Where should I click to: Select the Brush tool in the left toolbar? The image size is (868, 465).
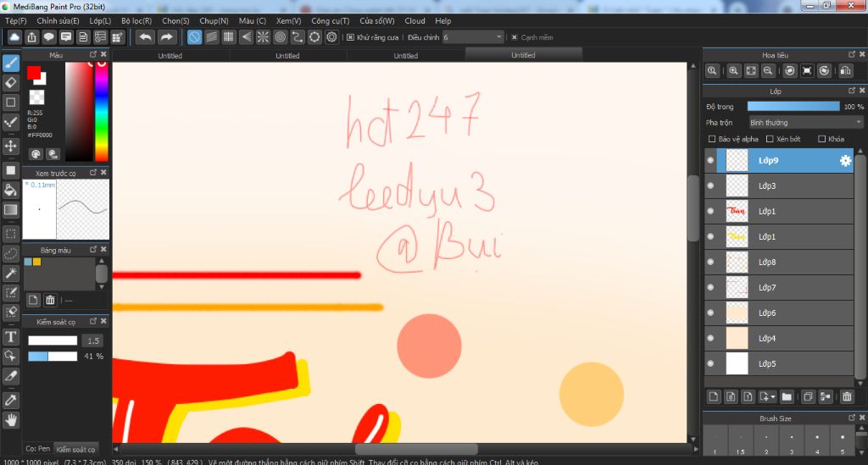coord(11,63)
